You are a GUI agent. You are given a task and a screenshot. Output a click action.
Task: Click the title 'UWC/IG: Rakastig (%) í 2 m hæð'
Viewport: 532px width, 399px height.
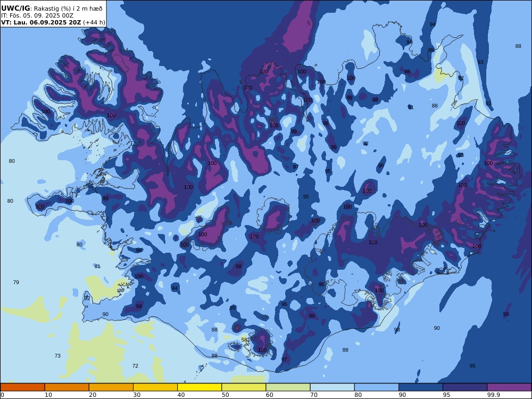(52, 9)
